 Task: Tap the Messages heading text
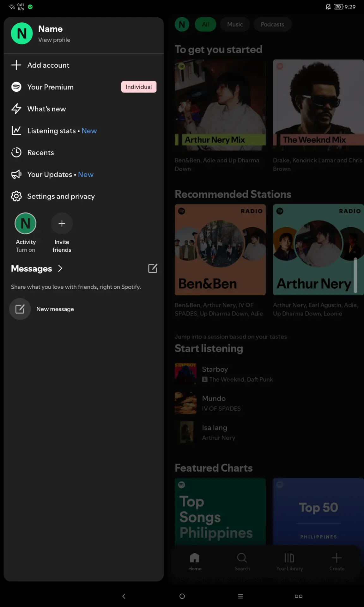tap(32, 268)
